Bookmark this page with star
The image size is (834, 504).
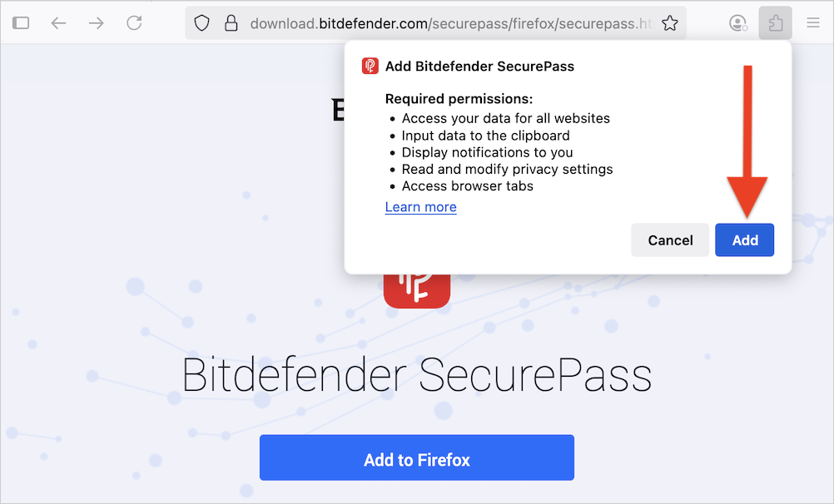pyautogui.click(x=670, y=23)
